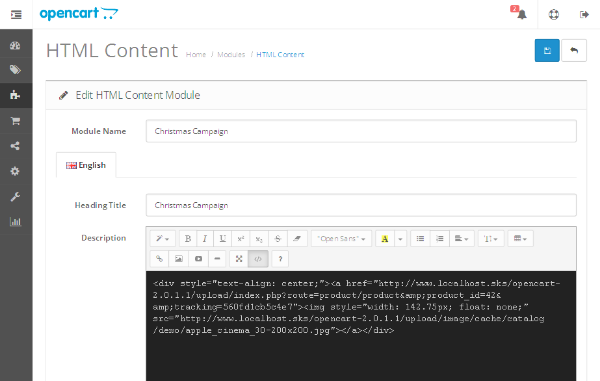Click the eraser remove font style icon
This screenshot has height=381, width=600.
[297, 239]
